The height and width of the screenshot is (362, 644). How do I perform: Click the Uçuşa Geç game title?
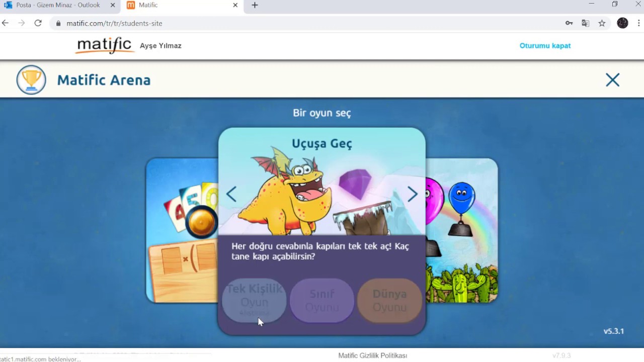point(322,144)
